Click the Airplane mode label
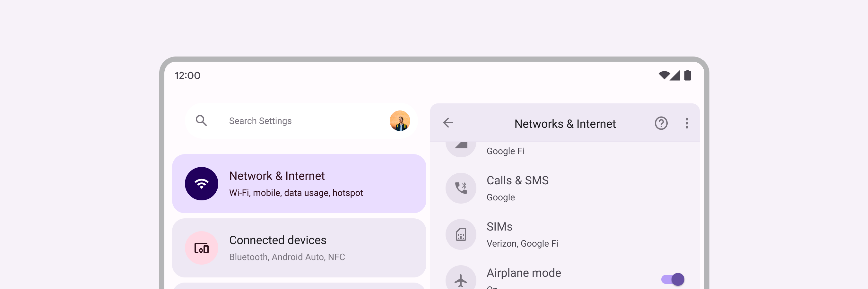The height and width of the screenshot is (289, 868). pos(524,273)
